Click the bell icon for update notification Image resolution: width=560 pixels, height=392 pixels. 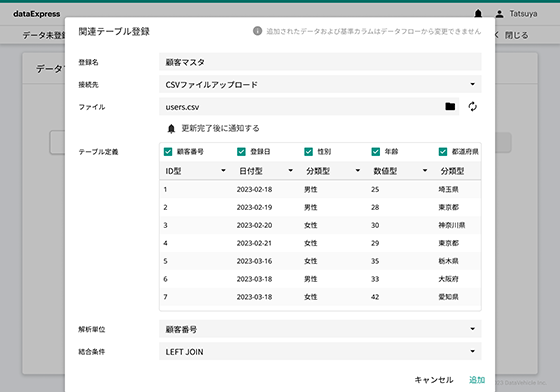tap(171, 129)
